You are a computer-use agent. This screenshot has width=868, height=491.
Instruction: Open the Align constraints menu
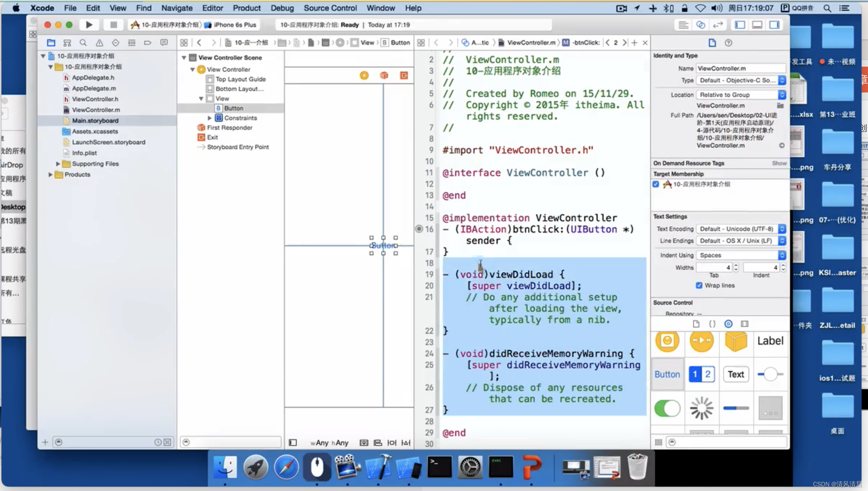click(x=378, y=443)
